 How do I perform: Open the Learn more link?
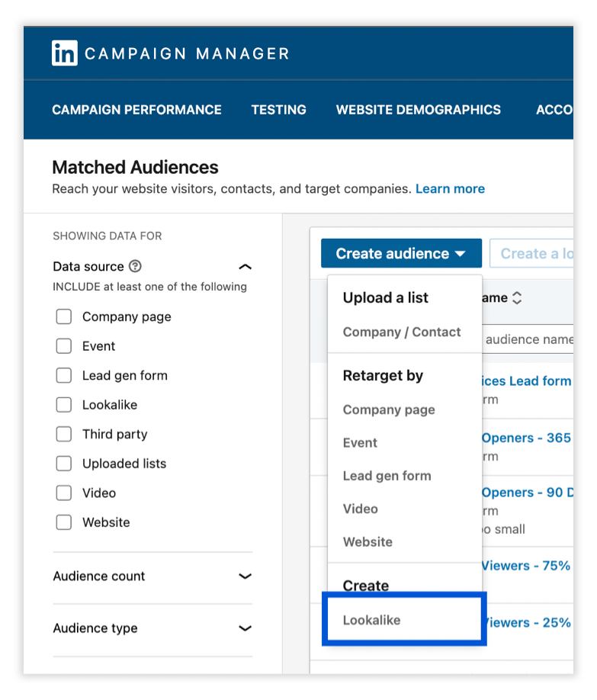450,189
